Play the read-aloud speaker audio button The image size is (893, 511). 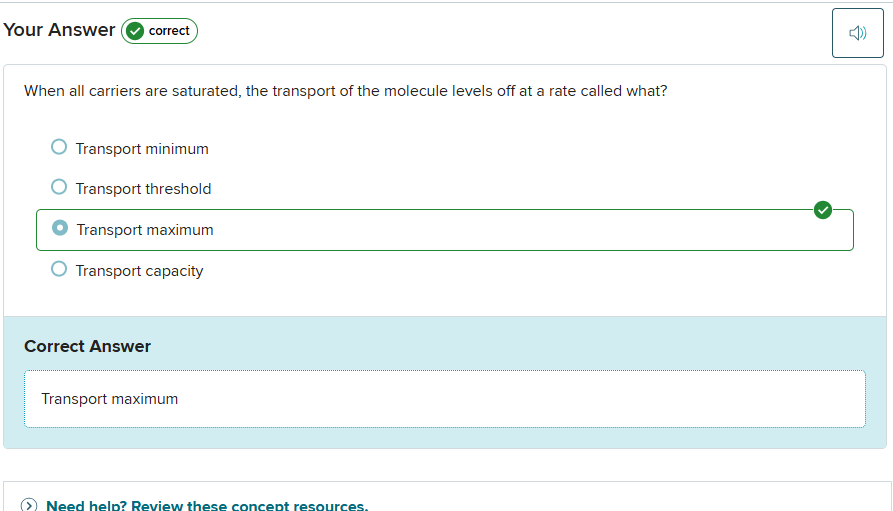857,33
